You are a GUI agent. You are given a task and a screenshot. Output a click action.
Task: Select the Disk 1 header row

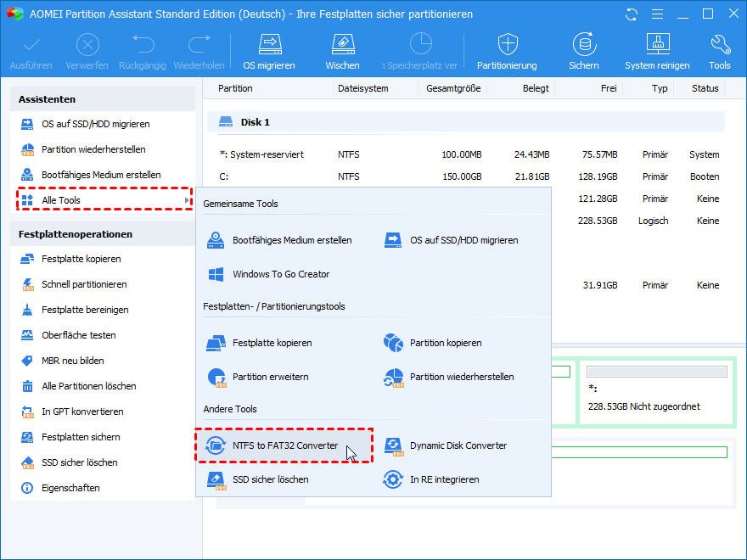(466, 122)
